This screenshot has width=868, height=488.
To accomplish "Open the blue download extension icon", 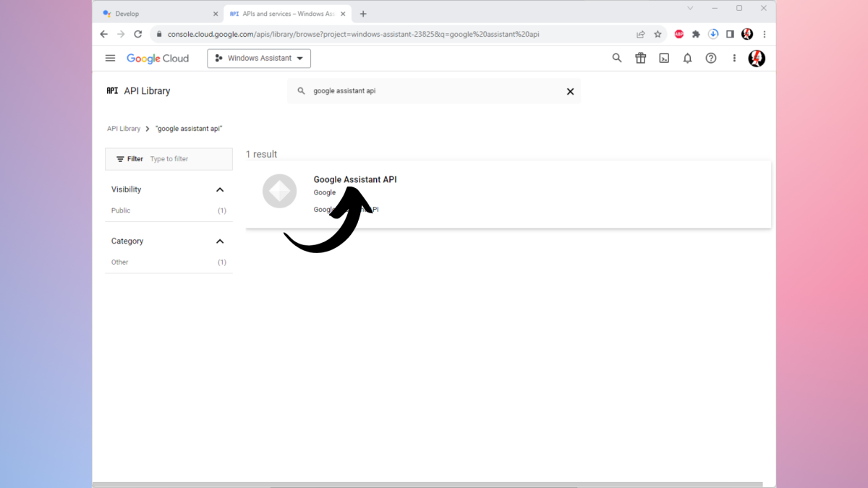I will point(713,34).
